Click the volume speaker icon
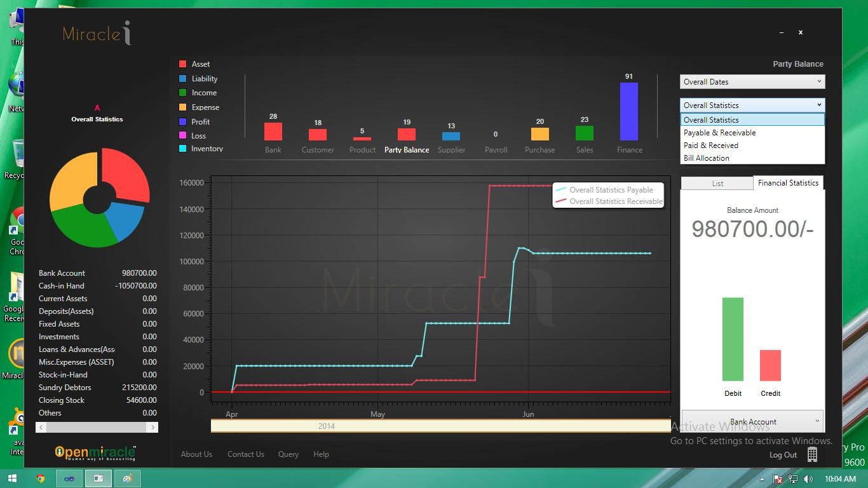 coord(808,479)
